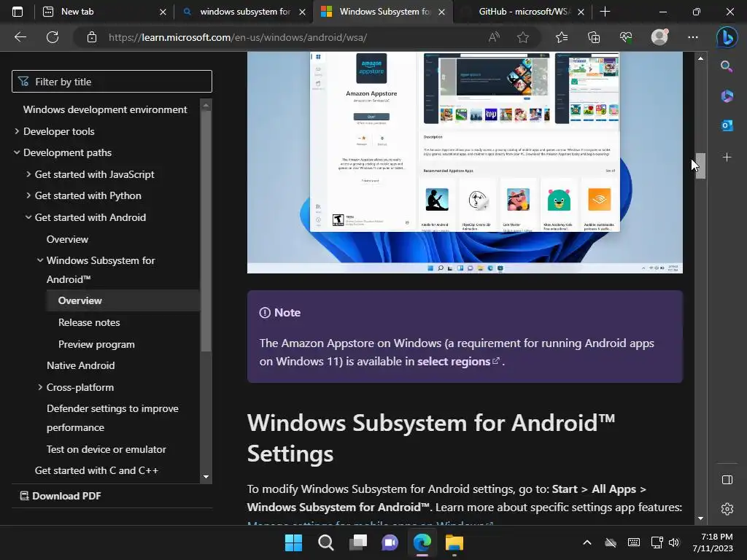The image size is (747, 560).
Task: Open File Explorer from taskbar
Action: tap(454, 542)
